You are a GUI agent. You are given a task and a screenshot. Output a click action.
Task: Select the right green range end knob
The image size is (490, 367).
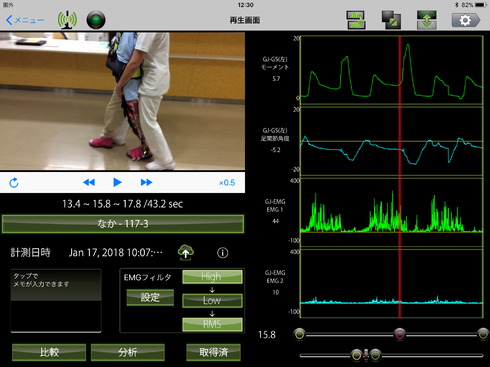pyautogui.click(x=483, y=334)
